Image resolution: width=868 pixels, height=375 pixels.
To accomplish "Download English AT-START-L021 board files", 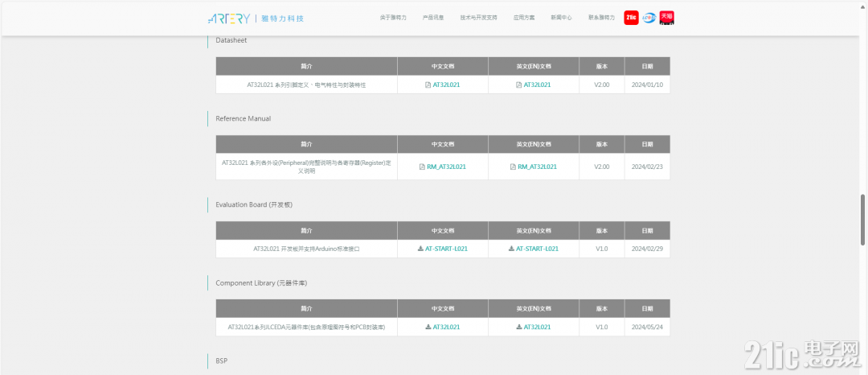I will [533, 249].
